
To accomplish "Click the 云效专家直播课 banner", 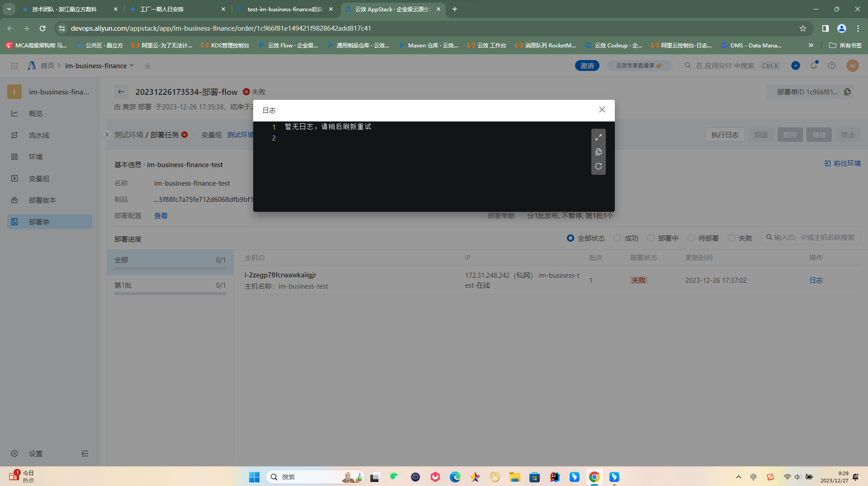I will coord(639,65).
